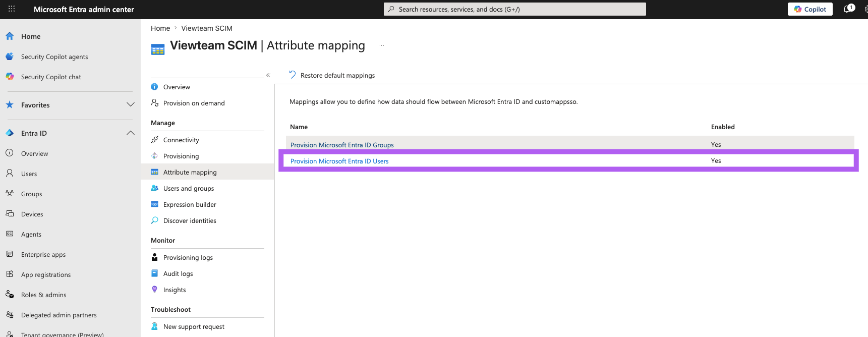
Task: Click the Troubleshoot section heading
Action: [x=170, y=309]
